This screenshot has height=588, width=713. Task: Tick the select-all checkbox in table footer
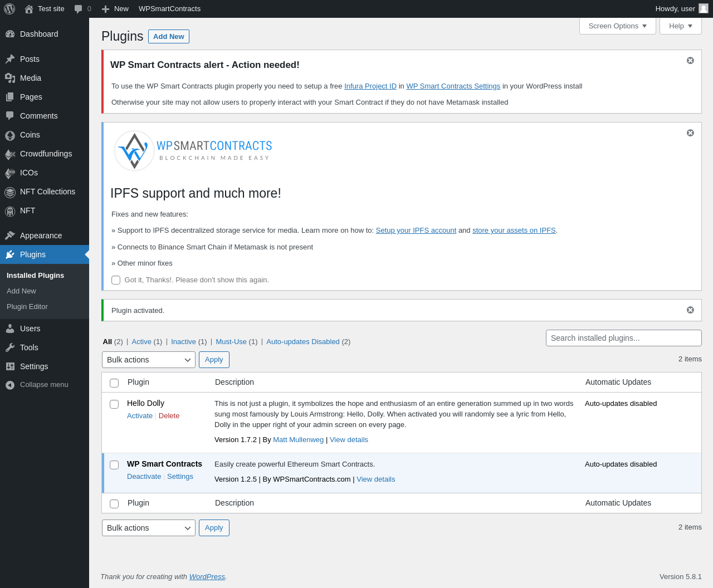point(114,504)
